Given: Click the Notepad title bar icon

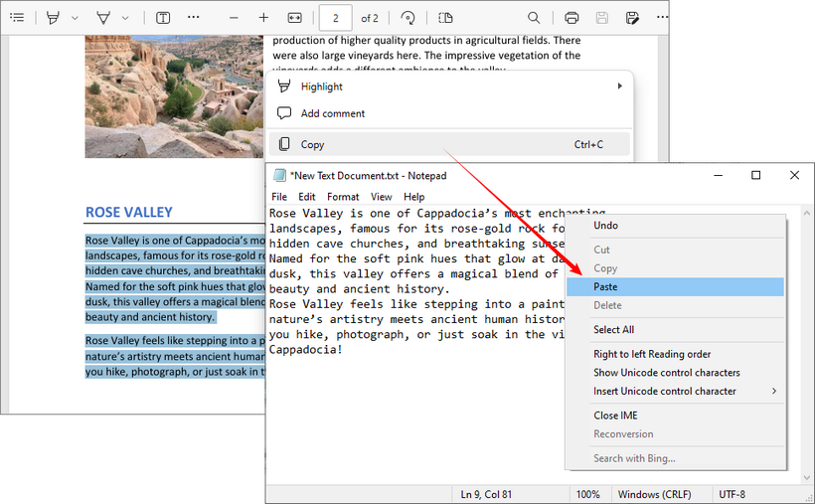Looking at the screenshot, I should (x=279, y=175).
